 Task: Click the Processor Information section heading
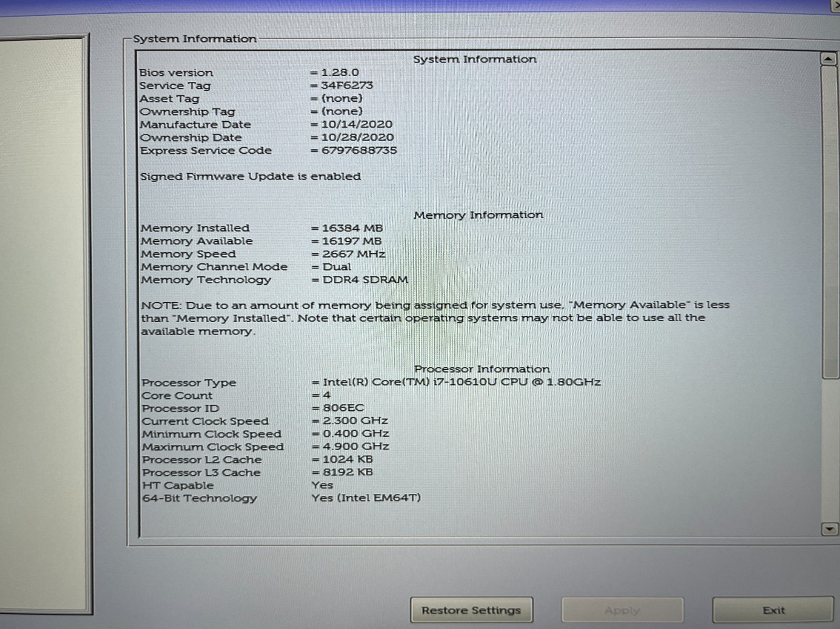tap(482, 369)
